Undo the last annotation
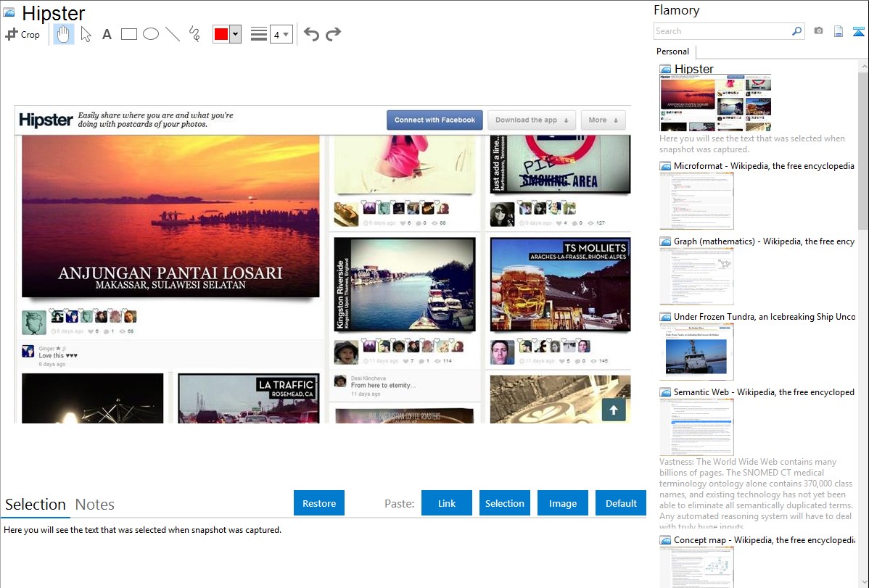This screenshot has width=869, height=588. 311,34
